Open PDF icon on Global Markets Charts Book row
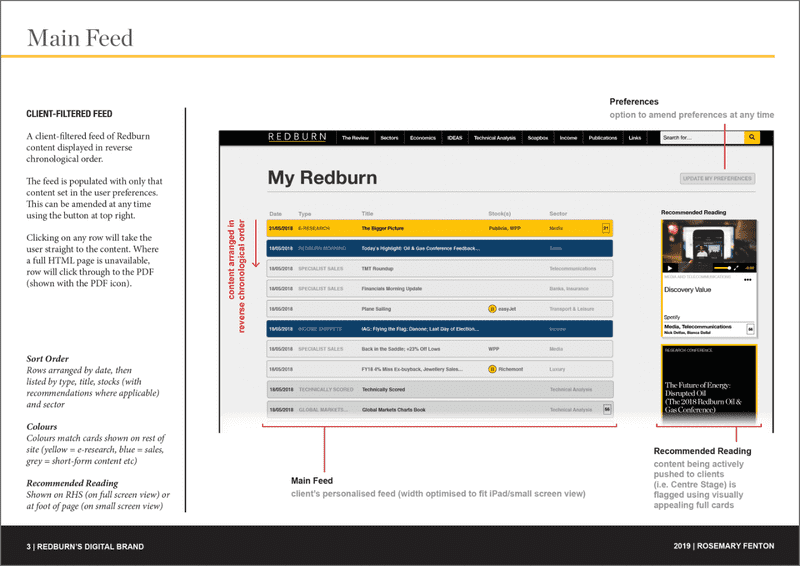 point(607,409)
